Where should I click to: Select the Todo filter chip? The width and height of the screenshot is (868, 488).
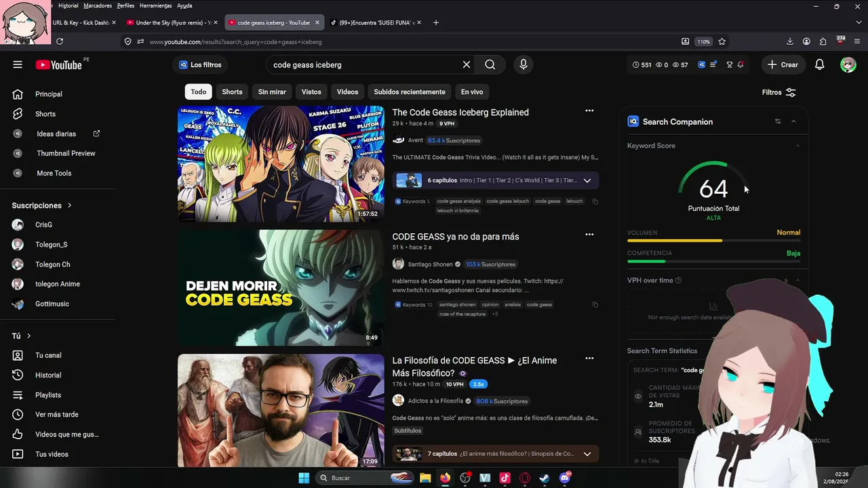click(199, 92)
